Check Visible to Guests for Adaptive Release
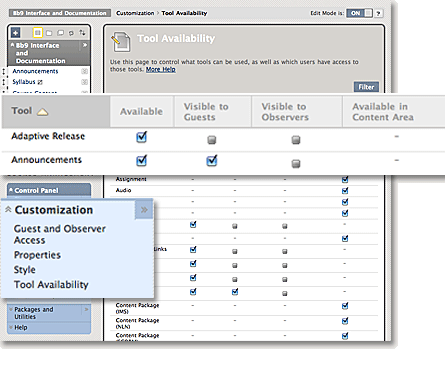Viewport: 445px width, 366px height. click(212, 140)
